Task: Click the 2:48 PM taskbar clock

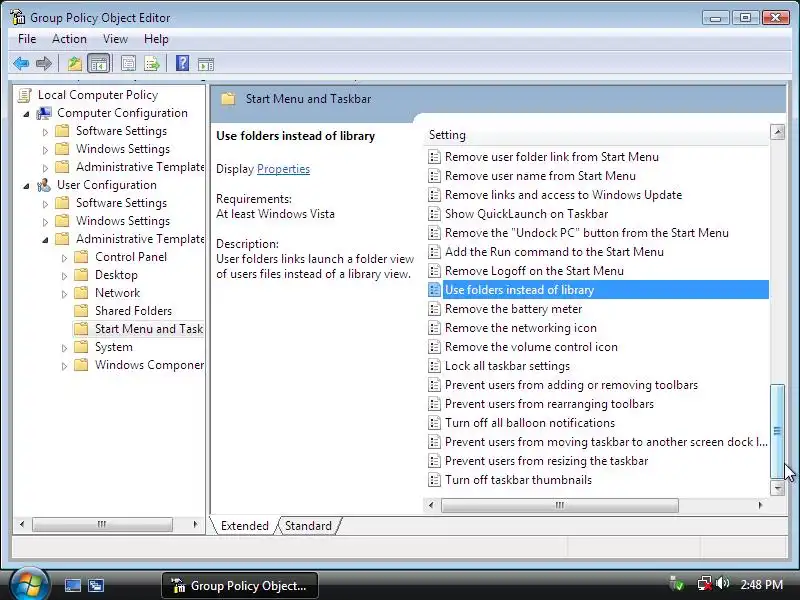Action: point(761,584)
